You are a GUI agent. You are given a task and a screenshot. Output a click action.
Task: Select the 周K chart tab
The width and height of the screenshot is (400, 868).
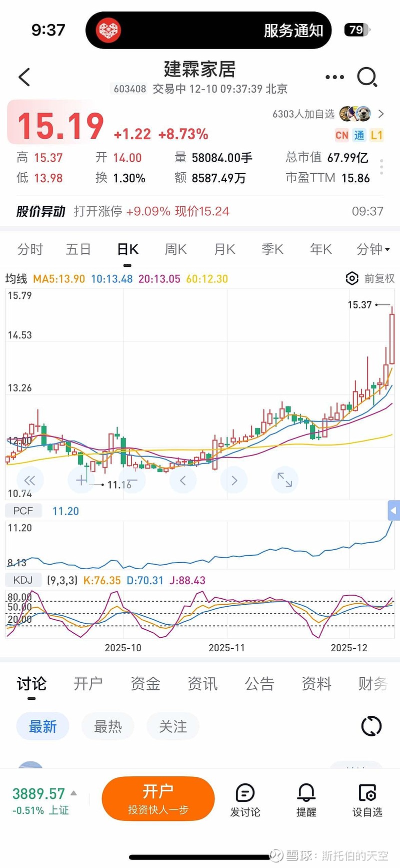pyautogui.click(x=176, y=249)
